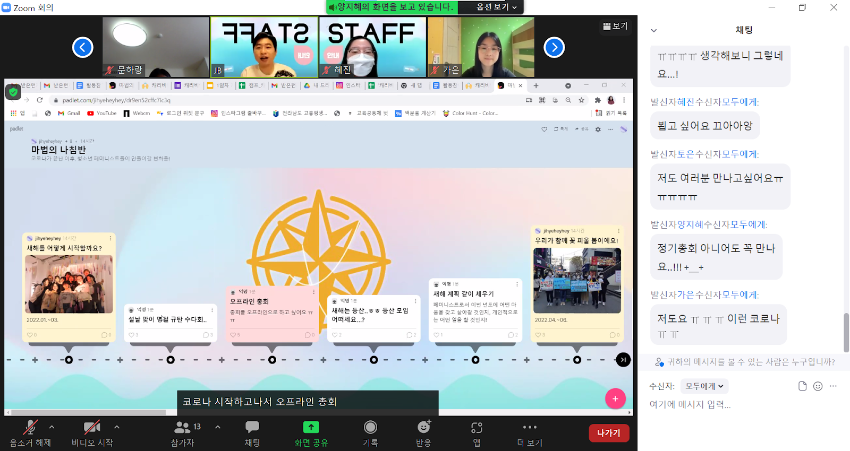Viewport: 850px width, 451px height.
Task: Open YouTube bookmark in bookmarks bar
Action: click(x=102, y=113)
